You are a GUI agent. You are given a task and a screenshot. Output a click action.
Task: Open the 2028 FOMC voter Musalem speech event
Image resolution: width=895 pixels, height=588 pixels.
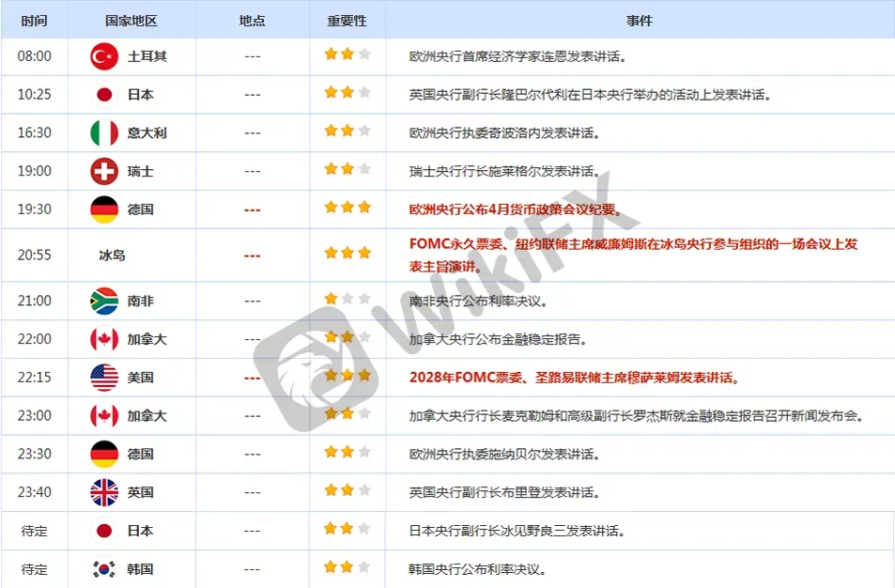(575, 378)
